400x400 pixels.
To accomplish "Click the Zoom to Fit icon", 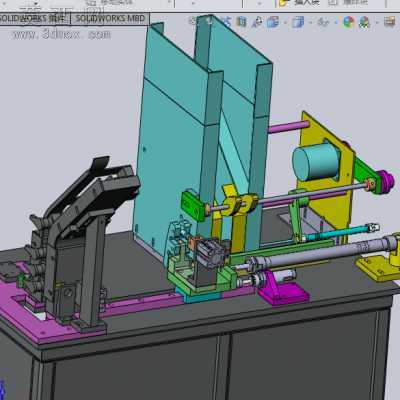I will pyautogui.click(x=193, y=21).
